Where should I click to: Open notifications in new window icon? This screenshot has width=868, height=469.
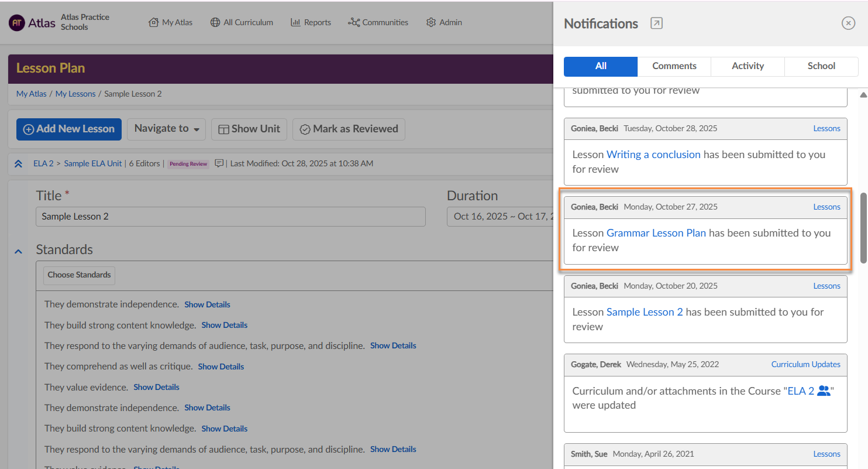[x=656, y=23]
